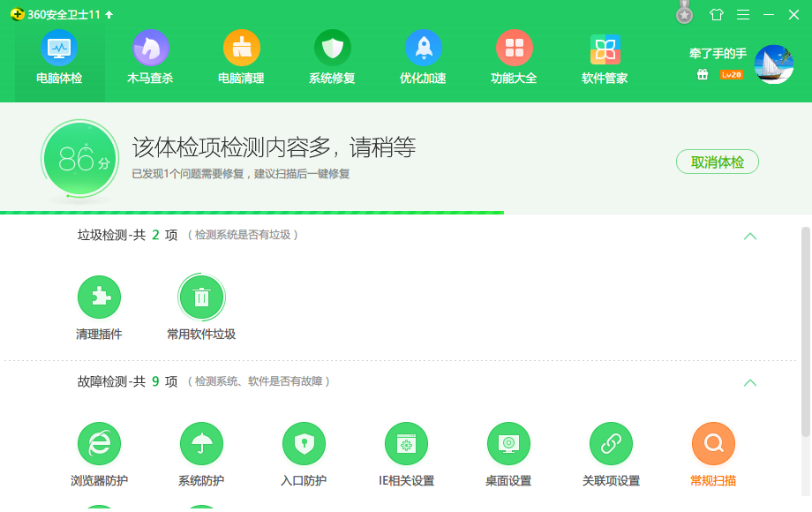Click the sailboat user avatar
Screen dimensions: 812x512
pos(774,64)
